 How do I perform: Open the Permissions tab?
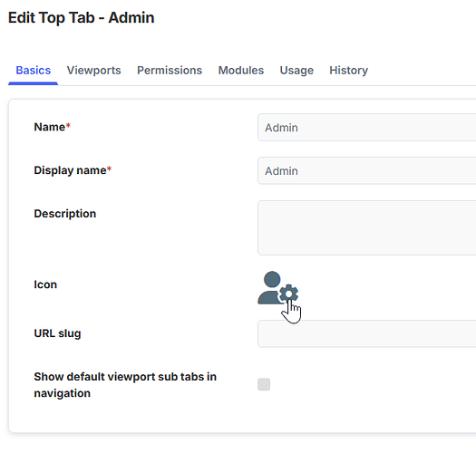pos(170,71)
